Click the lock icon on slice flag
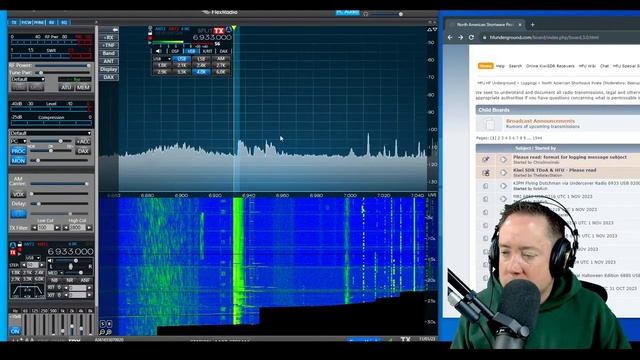 (150, 33)
